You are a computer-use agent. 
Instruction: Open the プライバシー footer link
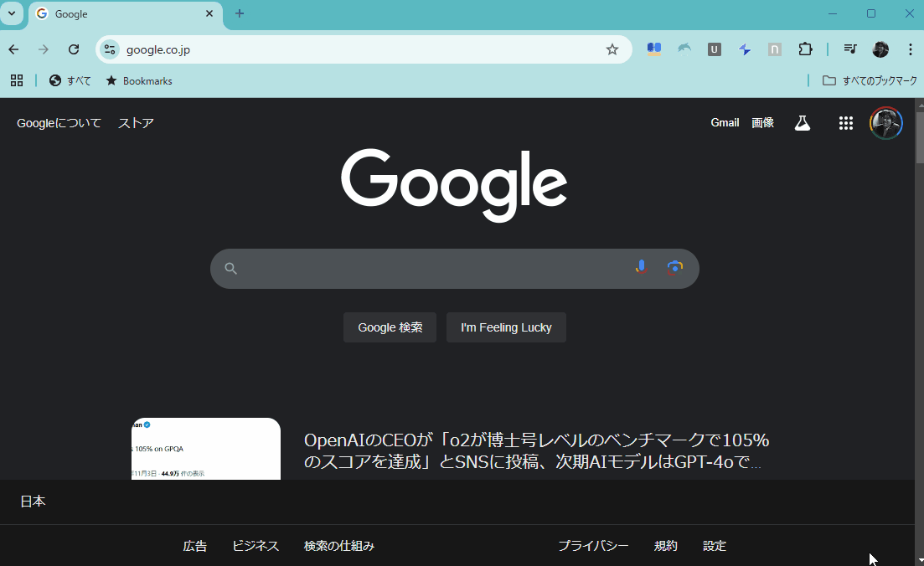pyautogui.click(x=593, y=546)
